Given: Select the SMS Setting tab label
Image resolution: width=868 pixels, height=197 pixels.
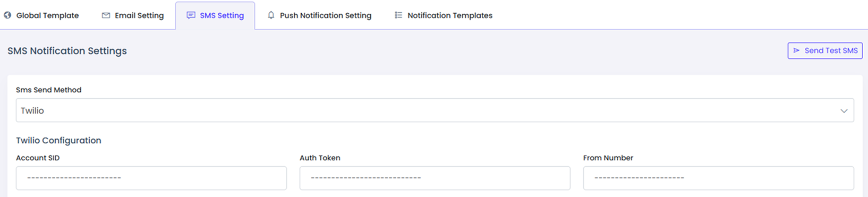Looking at the screenshot, I should pos(222,15).
